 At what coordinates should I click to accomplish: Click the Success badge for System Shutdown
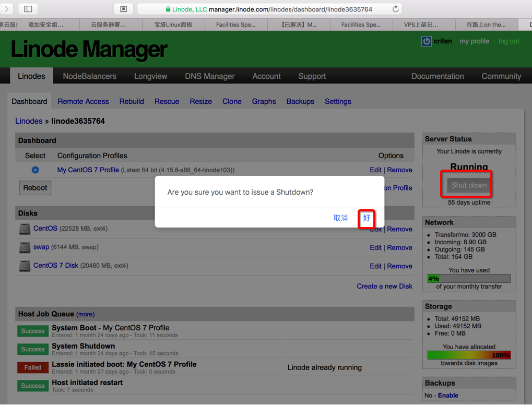click(33, 349)
